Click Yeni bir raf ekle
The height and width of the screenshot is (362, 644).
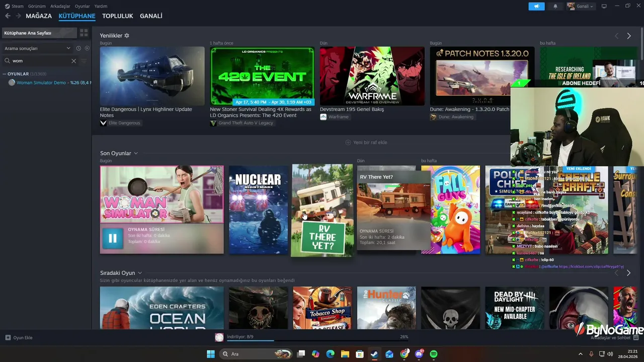click(366, 142)
